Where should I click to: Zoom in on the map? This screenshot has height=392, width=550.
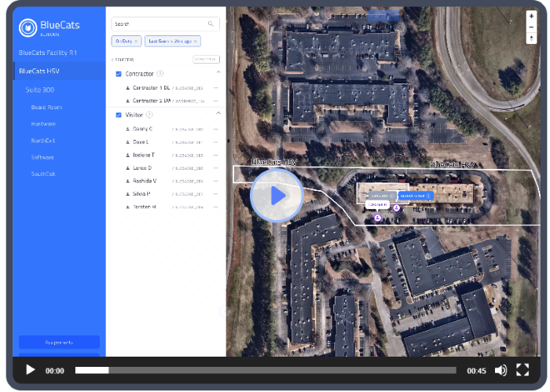pos(531,16)
